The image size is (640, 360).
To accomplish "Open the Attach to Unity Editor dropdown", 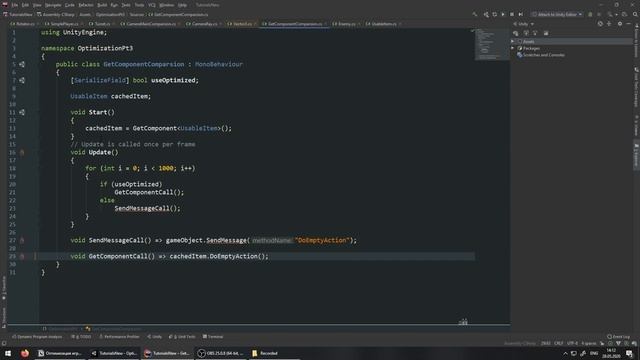I will tap(557, 14).
